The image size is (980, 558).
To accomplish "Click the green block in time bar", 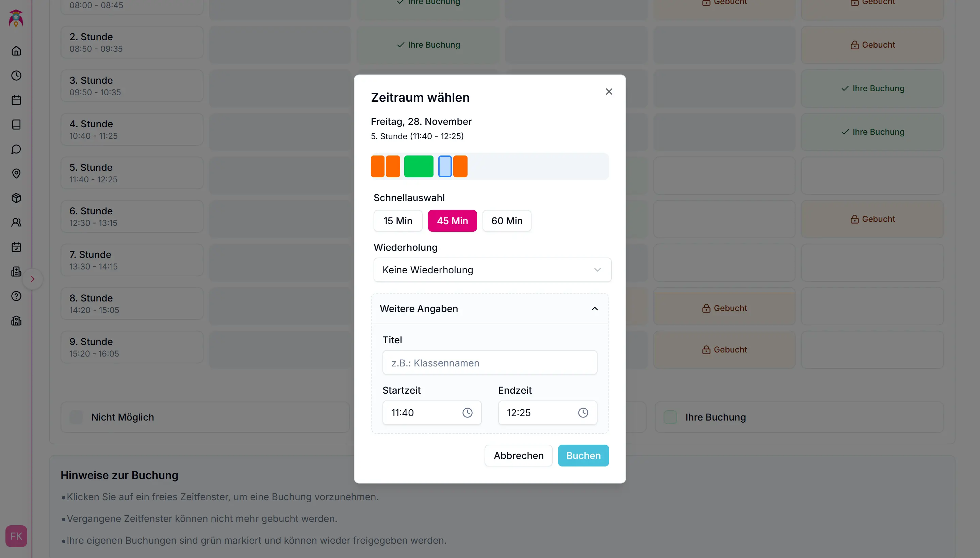I will (x=419, y=167).
